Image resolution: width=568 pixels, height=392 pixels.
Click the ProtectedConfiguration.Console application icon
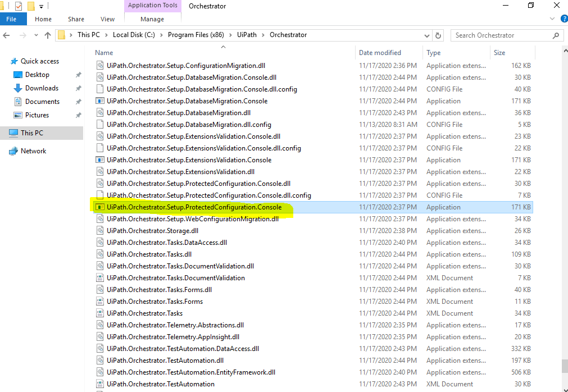(100, 207)
